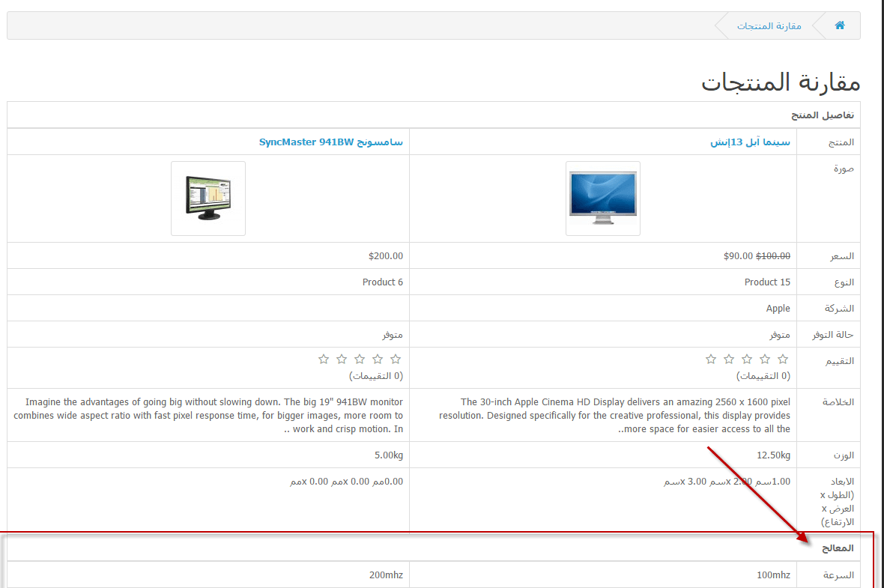Click the 100mhz speed value
The image size is (884, 588).
click(x=773, y=575)
